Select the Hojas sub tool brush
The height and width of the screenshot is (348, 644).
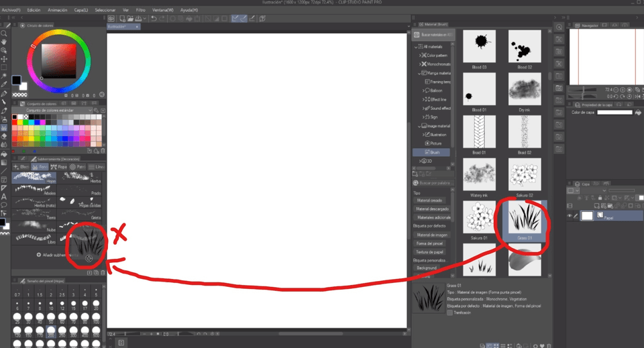point(34,177)
